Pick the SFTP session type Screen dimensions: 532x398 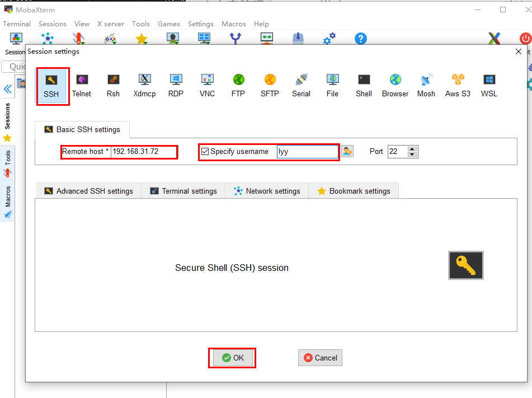(270, 86)
